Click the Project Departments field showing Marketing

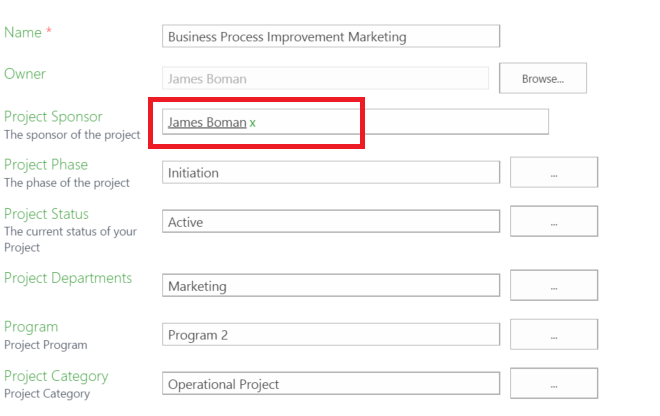pyautogui.click(x=330, y=286)
